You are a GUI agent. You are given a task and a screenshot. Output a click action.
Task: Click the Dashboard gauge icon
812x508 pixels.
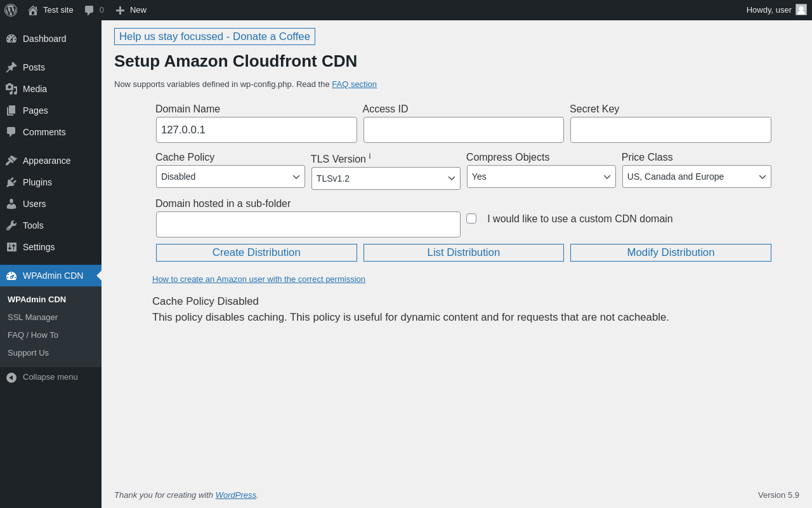[11, 39]
